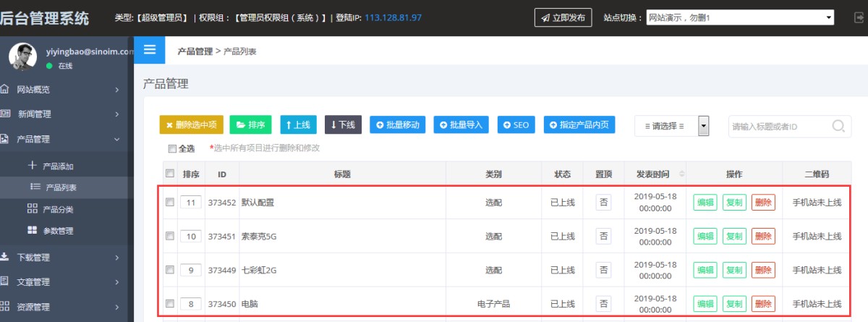Check the row checkbox for 索泰克5G

pyautogui.click(x=170, y=236)
